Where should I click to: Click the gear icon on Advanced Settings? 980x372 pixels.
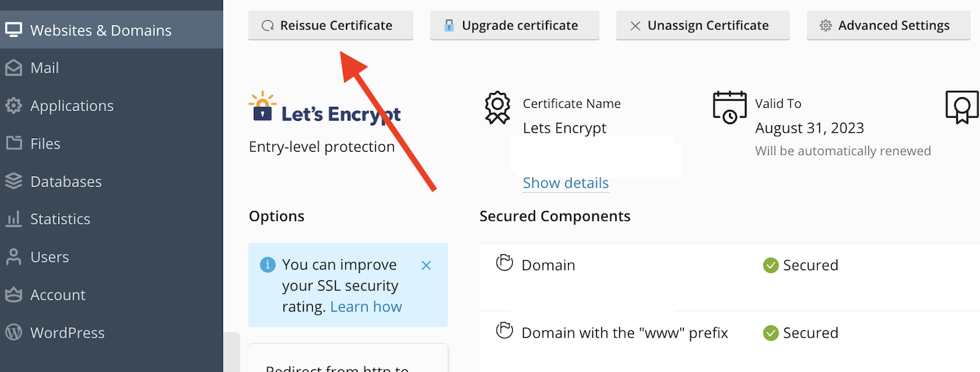tap(826, 26)
